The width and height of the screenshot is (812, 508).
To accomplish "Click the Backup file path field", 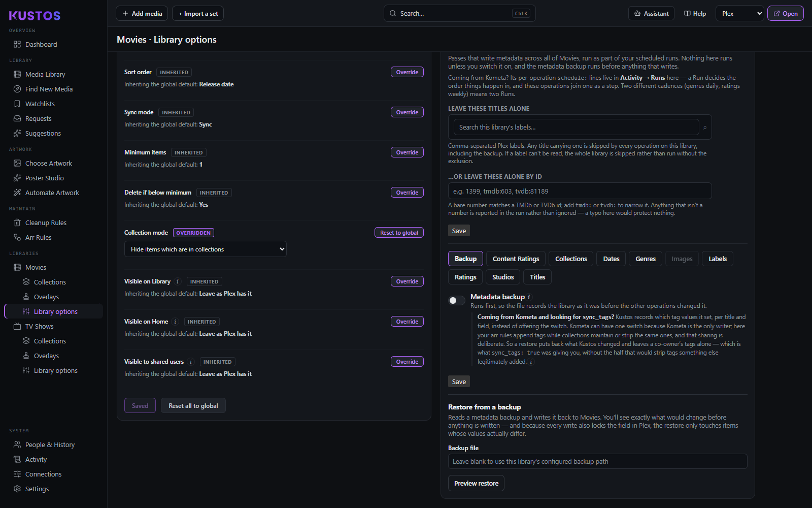I will pyautogui.click(x=597, y=461).
